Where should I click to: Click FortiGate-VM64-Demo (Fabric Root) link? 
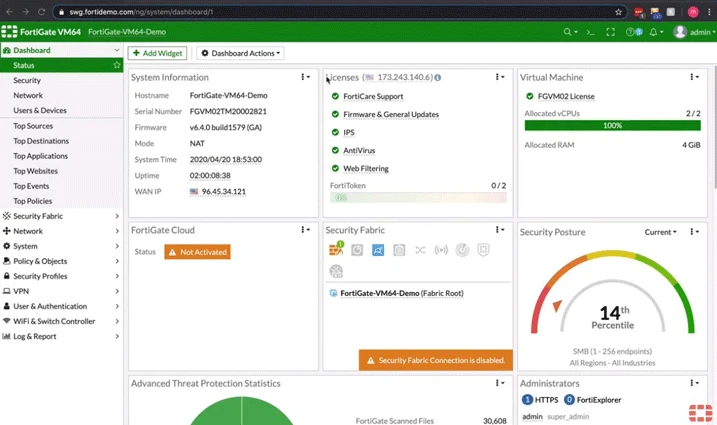[x=401, y=293]
